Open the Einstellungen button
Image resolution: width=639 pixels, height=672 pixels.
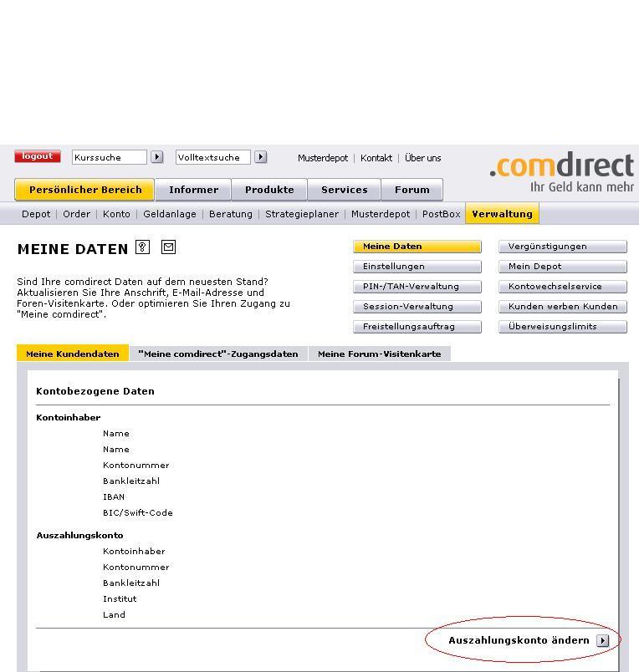417,267
